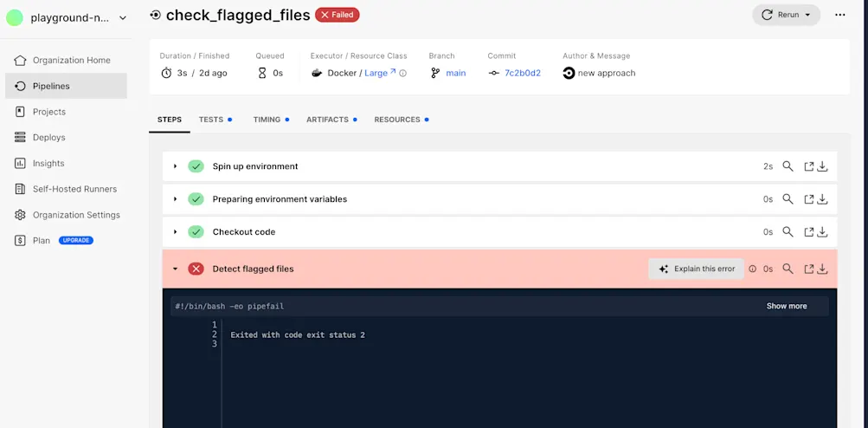The image size is (868, 428).
Task: Click the '#!/bin/bash -eo pipefail' command text
Action: pyautogui.click(x=229, y=307)
